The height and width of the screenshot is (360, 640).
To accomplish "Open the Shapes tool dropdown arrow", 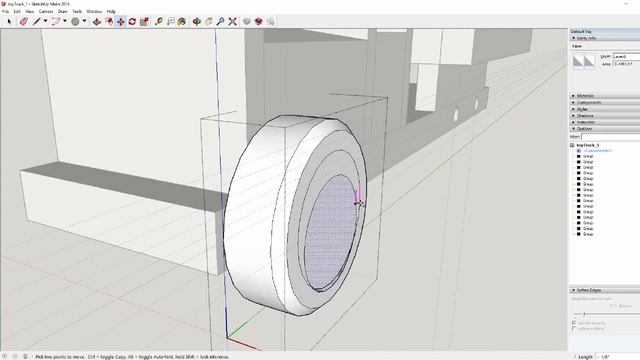I will tap(84, 21).
